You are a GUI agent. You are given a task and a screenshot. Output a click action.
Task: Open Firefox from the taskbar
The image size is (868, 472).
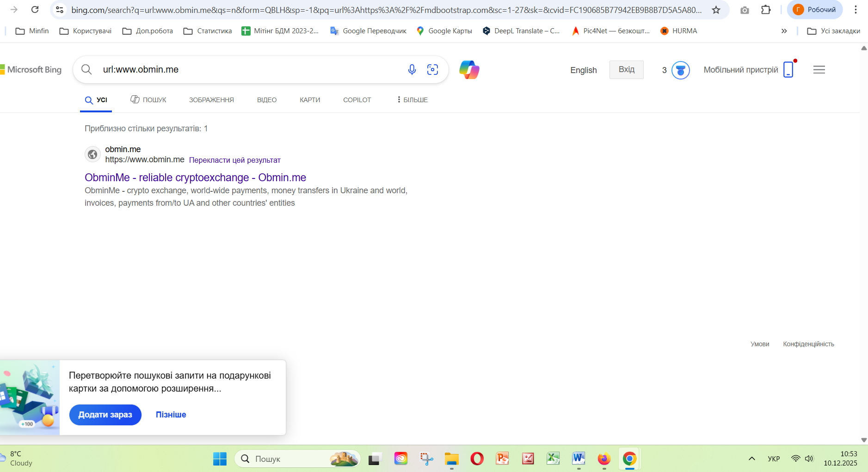604,459
